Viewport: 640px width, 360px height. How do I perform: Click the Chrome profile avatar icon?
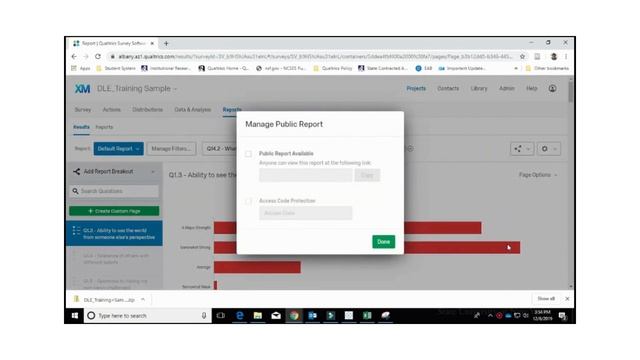[553, 57]
